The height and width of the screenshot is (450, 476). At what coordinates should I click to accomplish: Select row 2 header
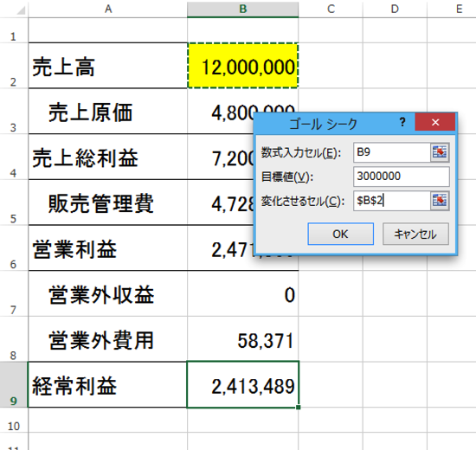coord(14,66)
